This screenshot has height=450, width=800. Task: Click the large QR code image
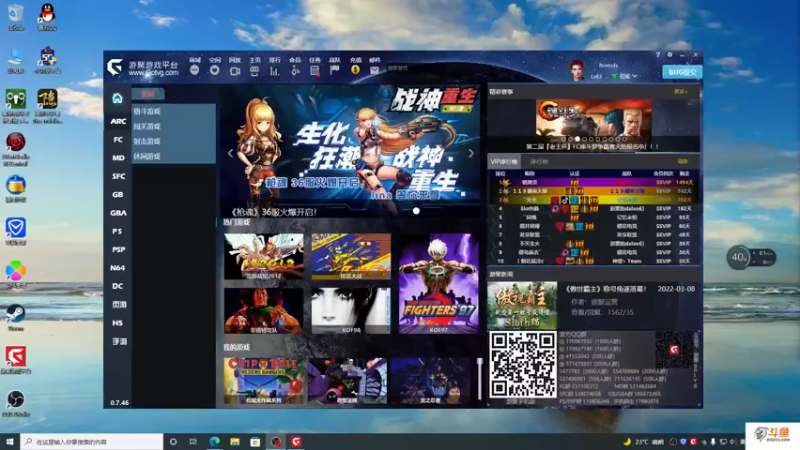pos(522,364)
